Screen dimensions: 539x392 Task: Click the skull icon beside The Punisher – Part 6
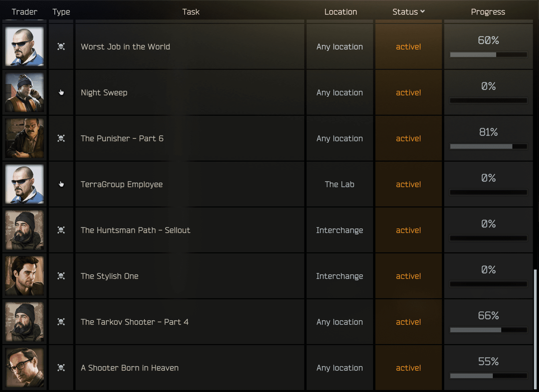61,138
